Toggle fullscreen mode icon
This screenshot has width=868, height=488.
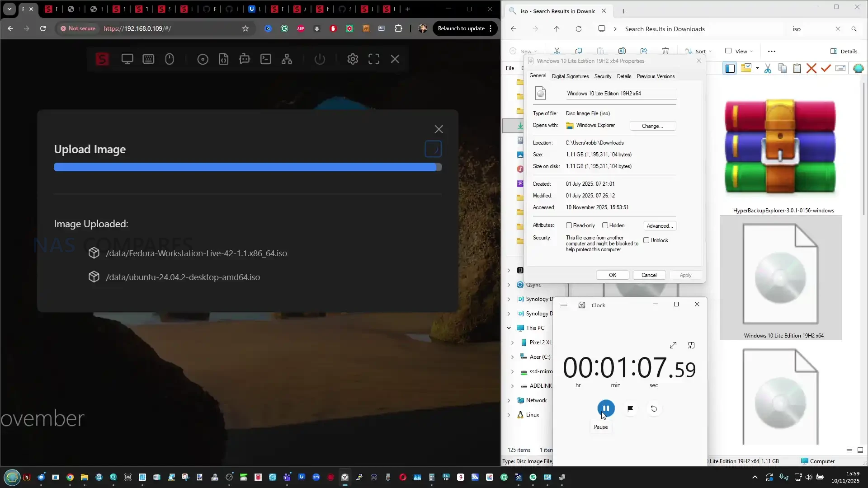pos(374,59)
